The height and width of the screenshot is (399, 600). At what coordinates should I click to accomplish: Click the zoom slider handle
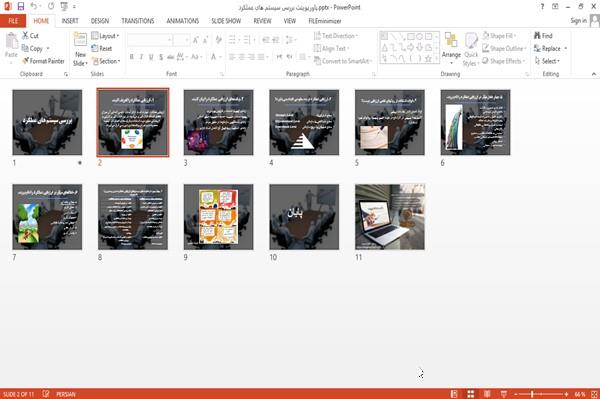point(532,394)
